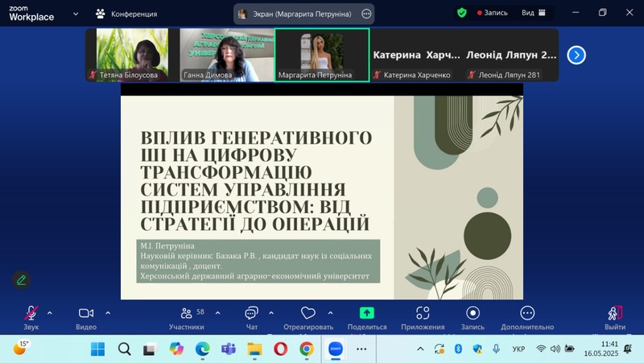
Task: Expand the arrow beside Участники
Action: (x=217, y=312)
